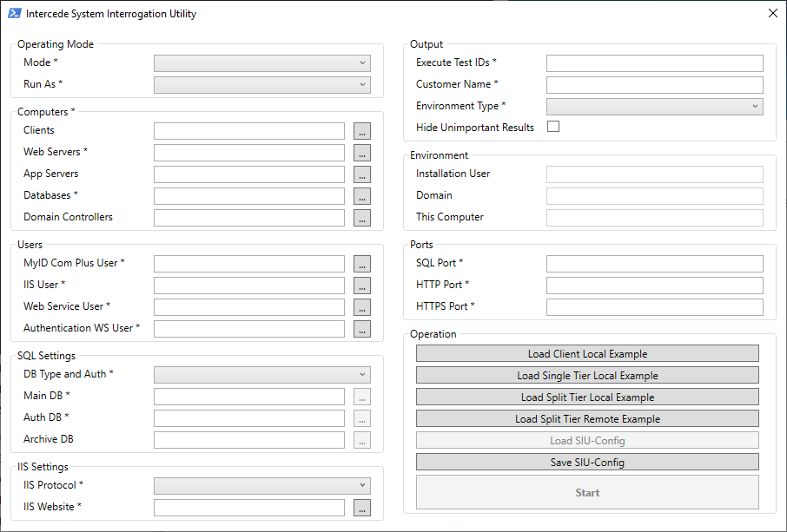Click the Web Service User browse button
787x532 pixels.
[362, 307]
